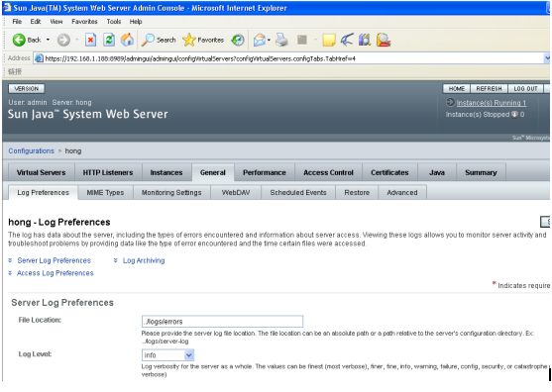Image resolution: width=552 pixels, height=392 pixels.
Task: Open Search with the magnifier icon
Action: point(159,40)
